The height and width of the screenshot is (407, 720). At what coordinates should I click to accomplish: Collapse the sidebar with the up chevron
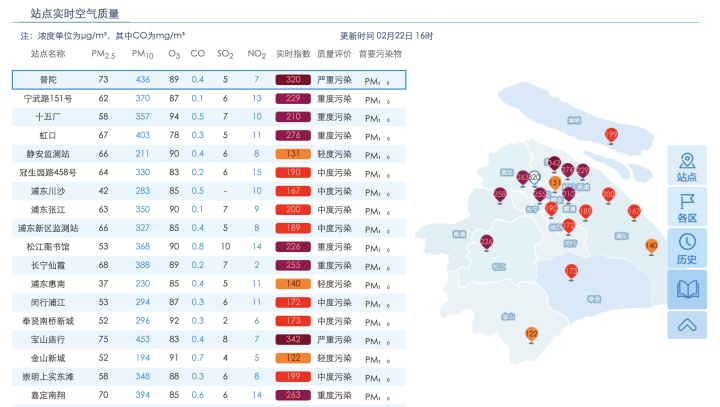pyautogui.click(x=687, y=325)
